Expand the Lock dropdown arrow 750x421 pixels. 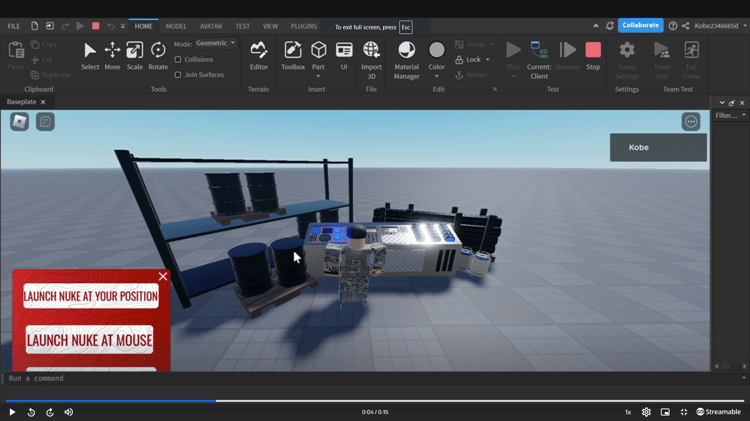tap(488, 60)
